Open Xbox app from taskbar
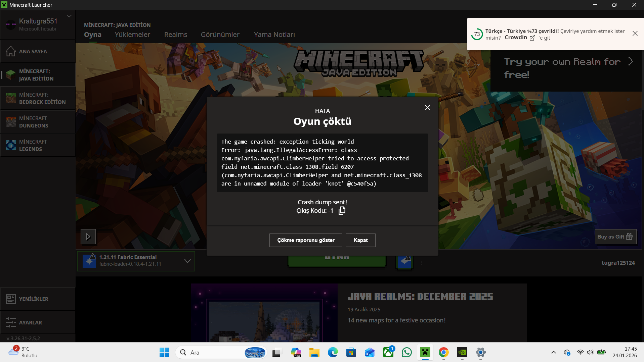Screen dimensions: 644x362 coord(388,353)
